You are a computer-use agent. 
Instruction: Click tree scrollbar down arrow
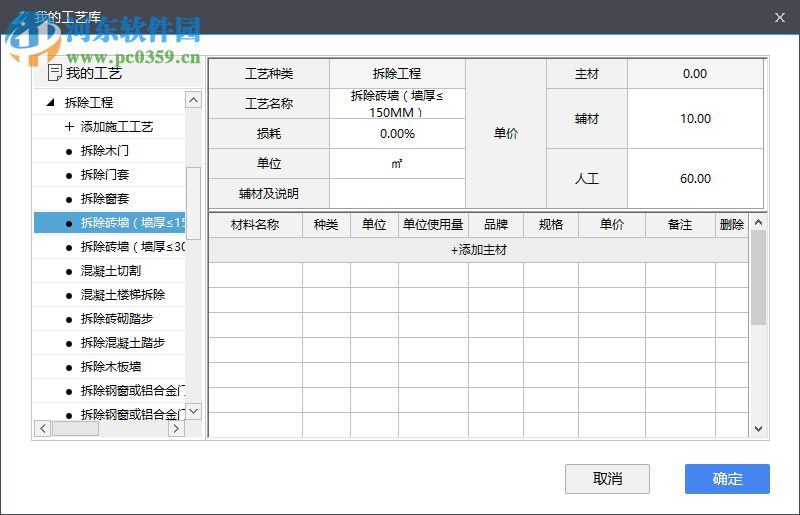pos(193,411)
